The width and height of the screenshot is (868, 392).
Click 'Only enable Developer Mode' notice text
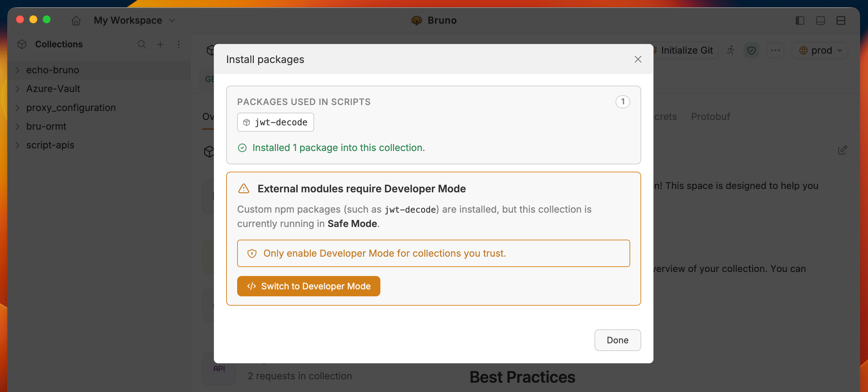pyautogui.click(x=384, y=253)
